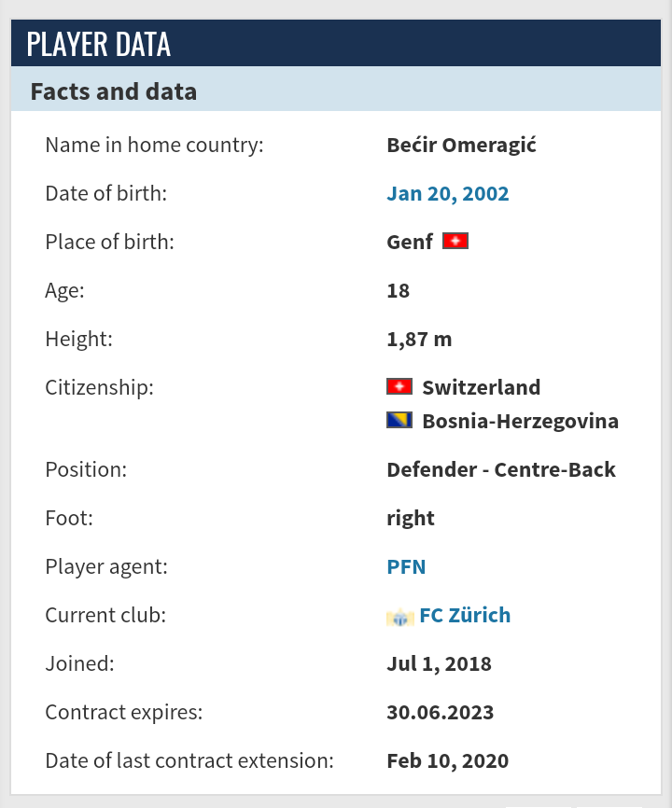Click the Bosnia-Herzegovina flag icon

tap(399, 420)
